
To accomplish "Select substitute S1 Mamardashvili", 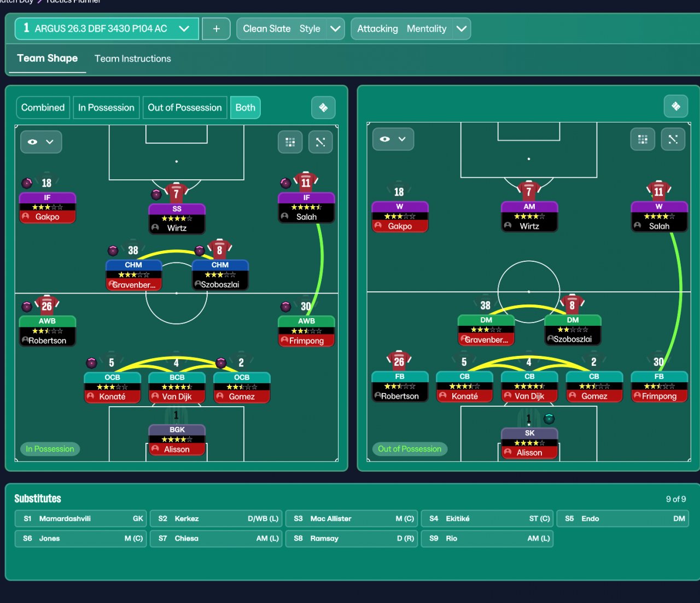I will coord(81,519).
